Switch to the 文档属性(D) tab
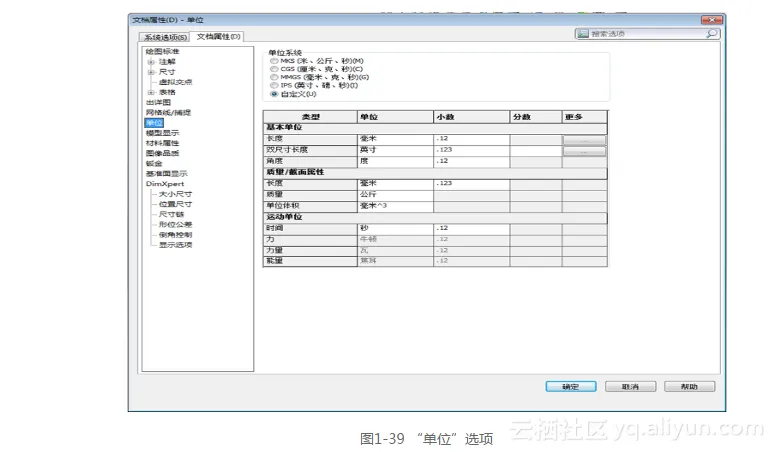 218,37
